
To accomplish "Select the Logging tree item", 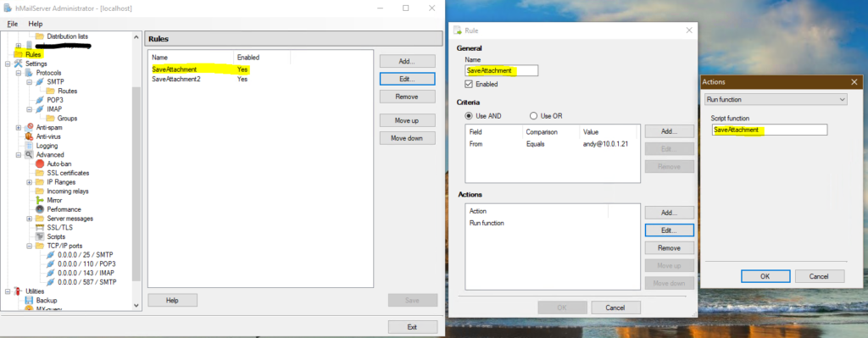I will pos(47,146).
